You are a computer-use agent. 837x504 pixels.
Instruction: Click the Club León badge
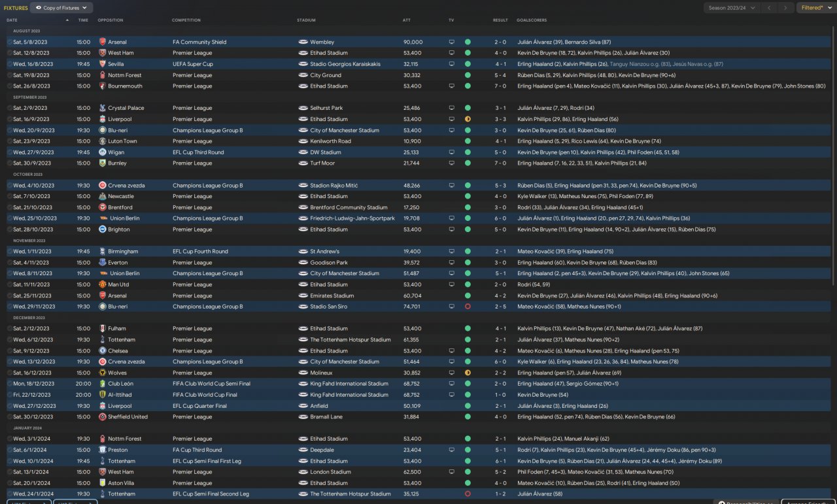102,384
